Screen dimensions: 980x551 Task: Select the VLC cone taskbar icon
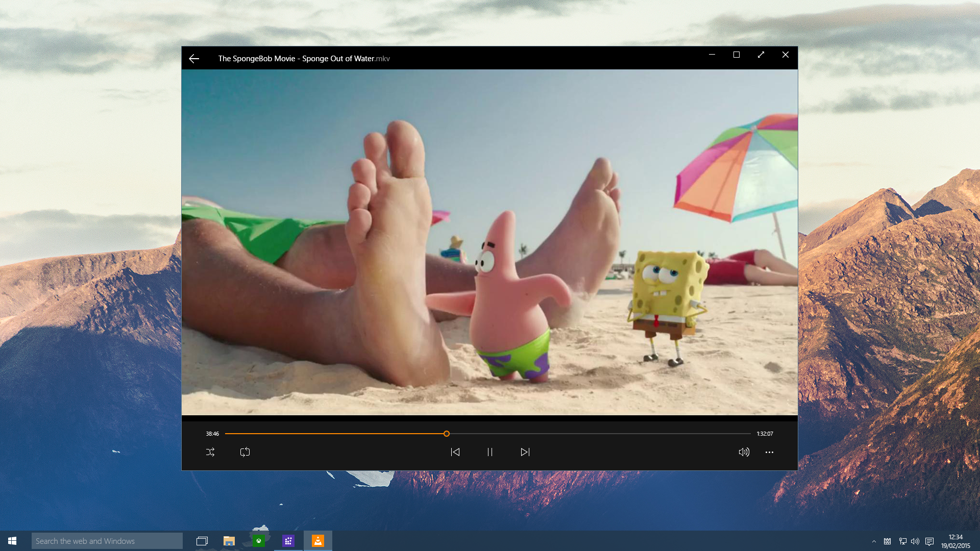click(x=318, y=541)
